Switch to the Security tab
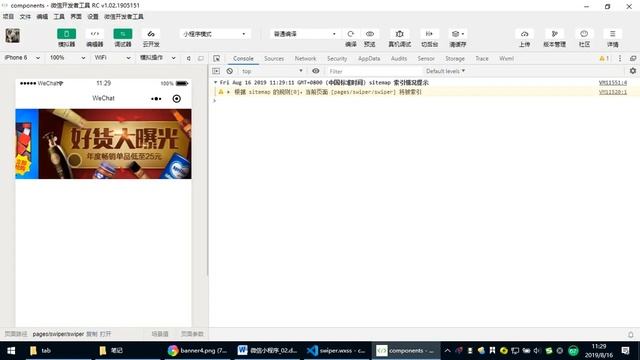The width and height of the screenshot is (640, 360). tap(337, 59)
